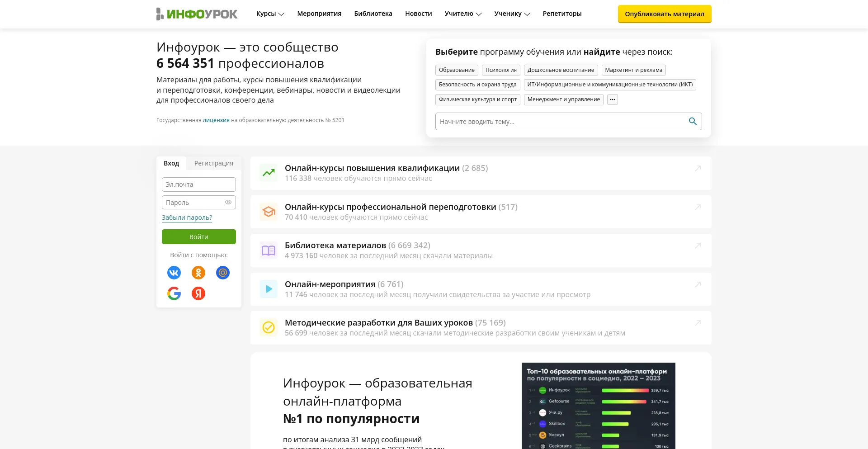Click the open book library icon

tap(269, 250)
